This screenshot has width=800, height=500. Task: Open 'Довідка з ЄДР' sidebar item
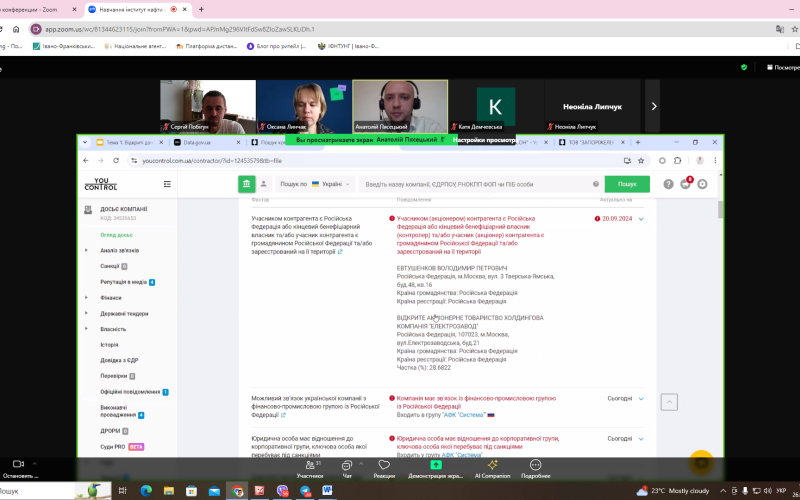[x=119, y=360]
